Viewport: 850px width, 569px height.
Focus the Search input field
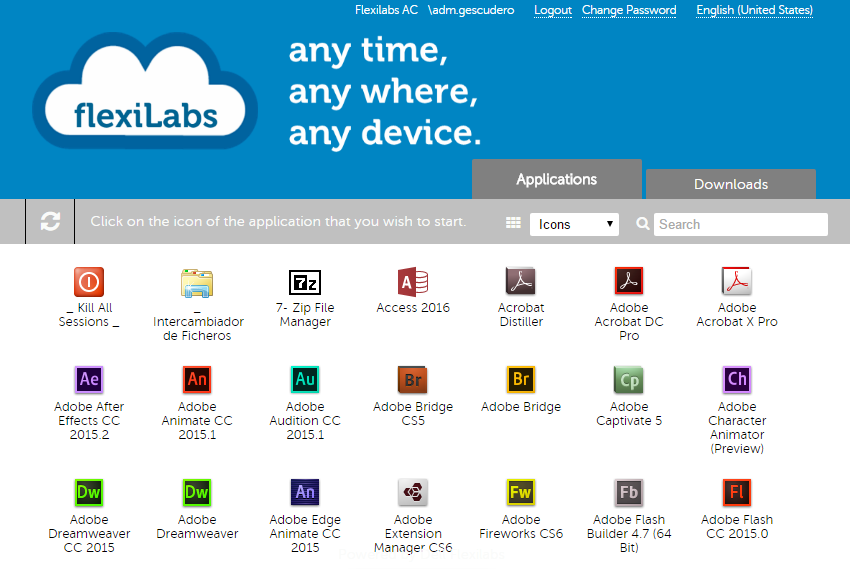pyautogui.click(x=740, y=224)
